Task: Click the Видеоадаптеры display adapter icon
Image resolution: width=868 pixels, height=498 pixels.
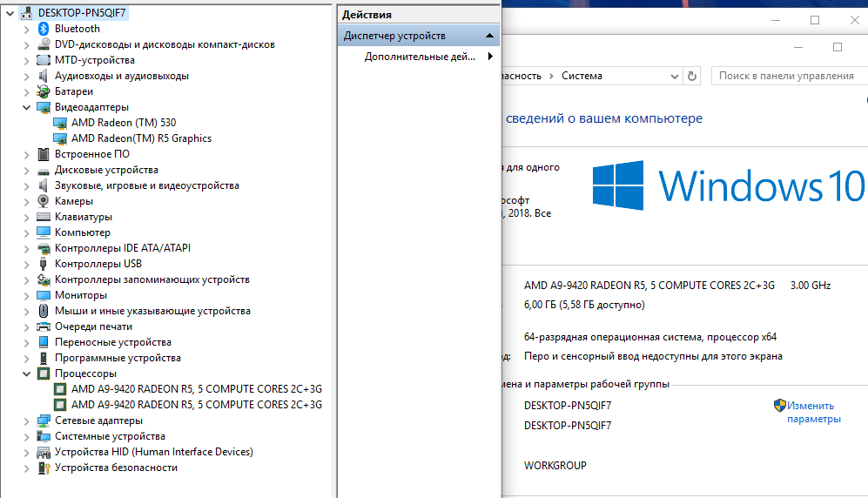Action: point(44,107)
